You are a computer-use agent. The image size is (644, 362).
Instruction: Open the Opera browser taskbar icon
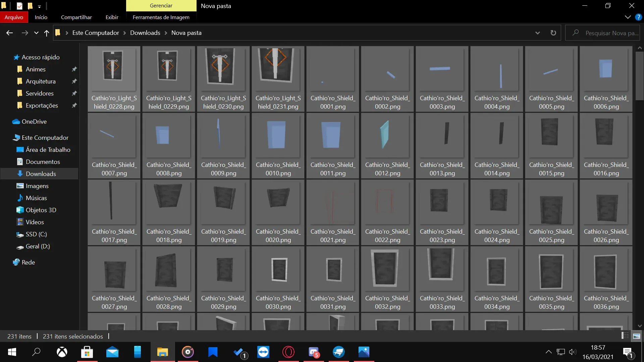pyautogui.click(x=288, y=352)
